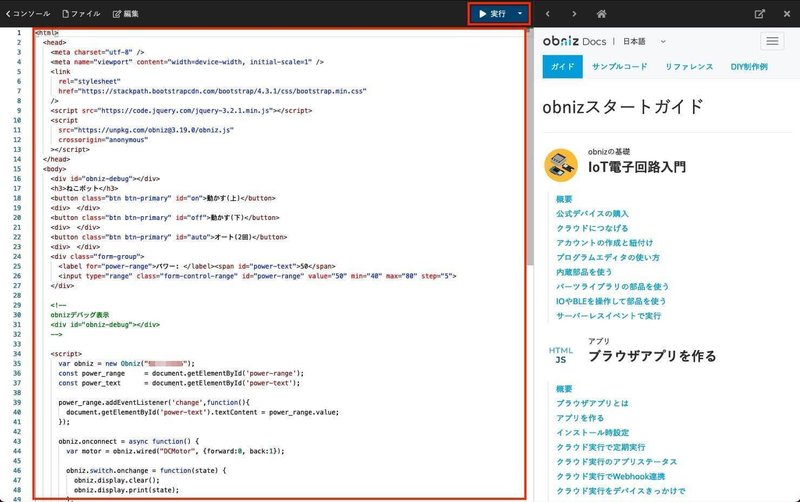This screenshot has width=800, height=502.
Task: Open the ブラウザアプリとは link
Action: point(592,403)
